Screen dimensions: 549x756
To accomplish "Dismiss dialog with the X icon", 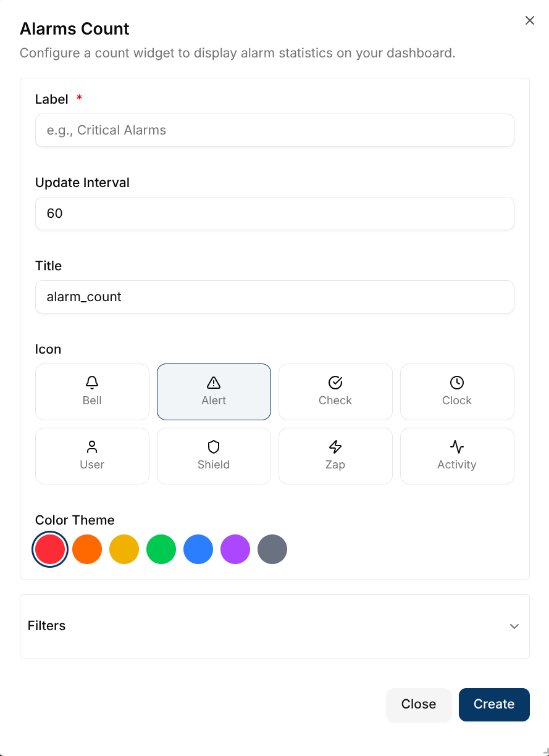I will (x=530, y=20).
